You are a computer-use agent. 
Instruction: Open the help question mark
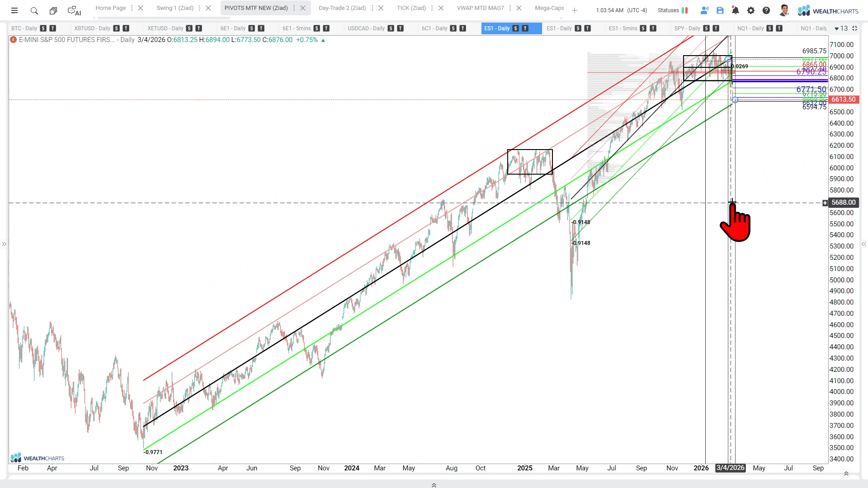click(766, 10)
